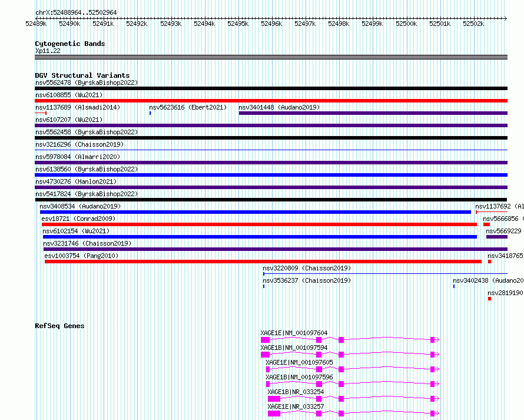Select the small blue marker for nsv5623616
The height and width of the screenshot is (420, 524).
click(150, 113)
